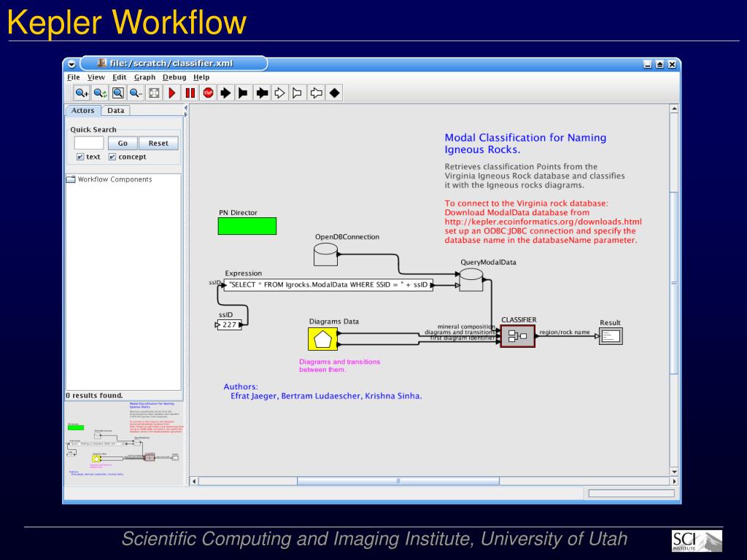This screenshot has height=560, width=747.
Task: Select the Workflow Components tree folder
Action: tap(109, 179)
